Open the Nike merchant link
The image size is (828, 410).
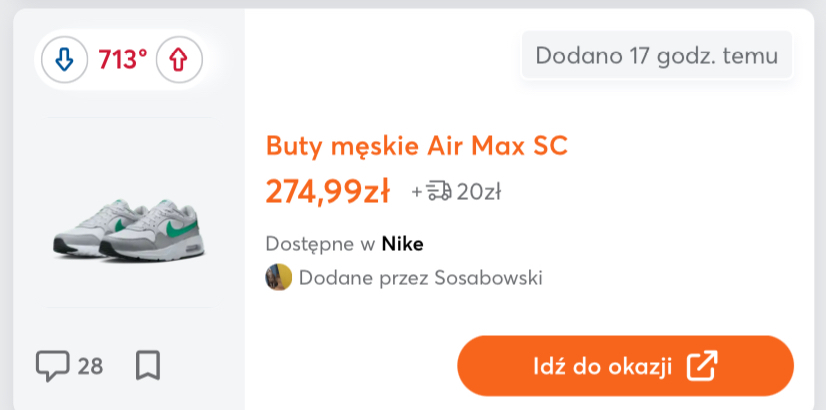point(403,244)
